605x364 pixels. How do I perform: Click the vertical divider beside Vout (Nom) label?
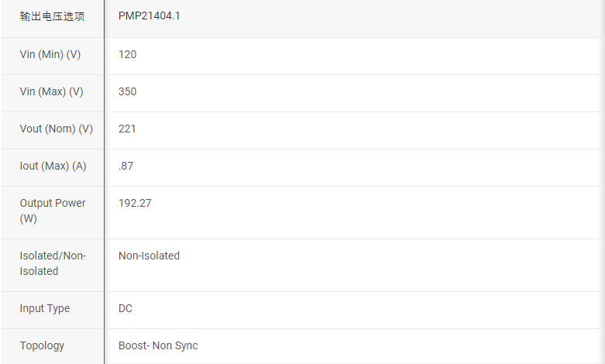[x=105, y=129]
